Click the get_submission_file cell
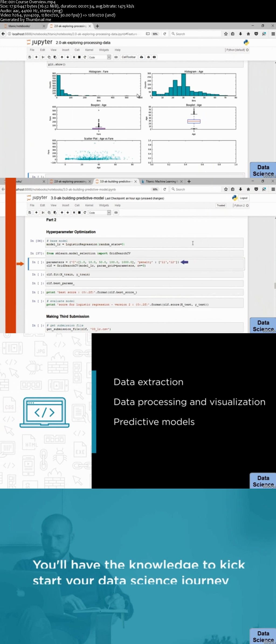Screen dimensions: 276x644 (x=144, y=327)
